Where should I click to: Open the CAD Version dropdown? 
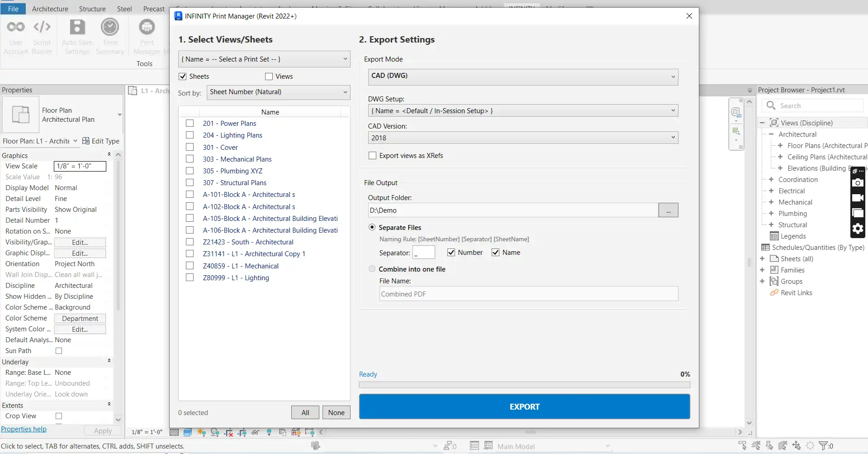[x=523, y=138]
